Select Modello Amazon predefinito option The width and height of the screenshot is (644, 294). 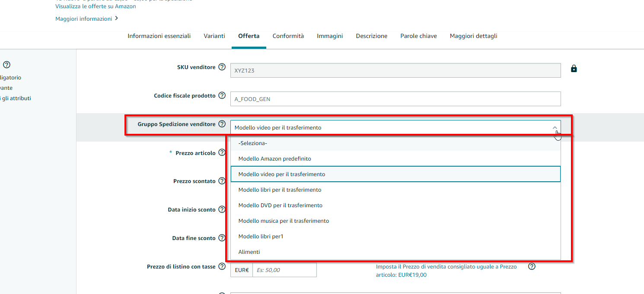tap(395, 158)
